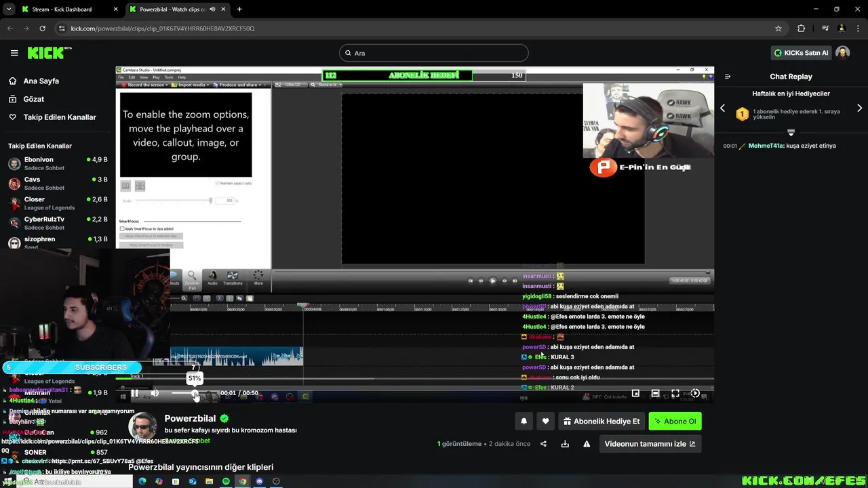Click the green Abone Ol button
The height and width of the screenshot is (488, 868).
pyautogui.click(x=675, y=421)
